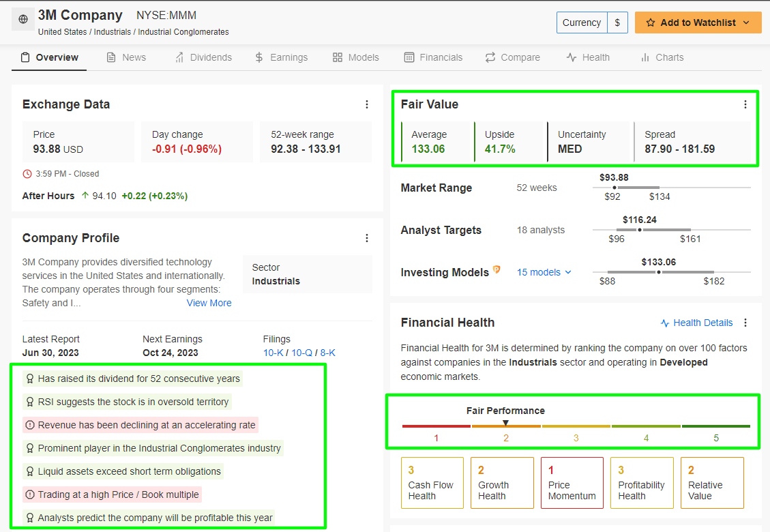Open Exchange Data three-dot menu
The image size is (770, 532).
366,104
